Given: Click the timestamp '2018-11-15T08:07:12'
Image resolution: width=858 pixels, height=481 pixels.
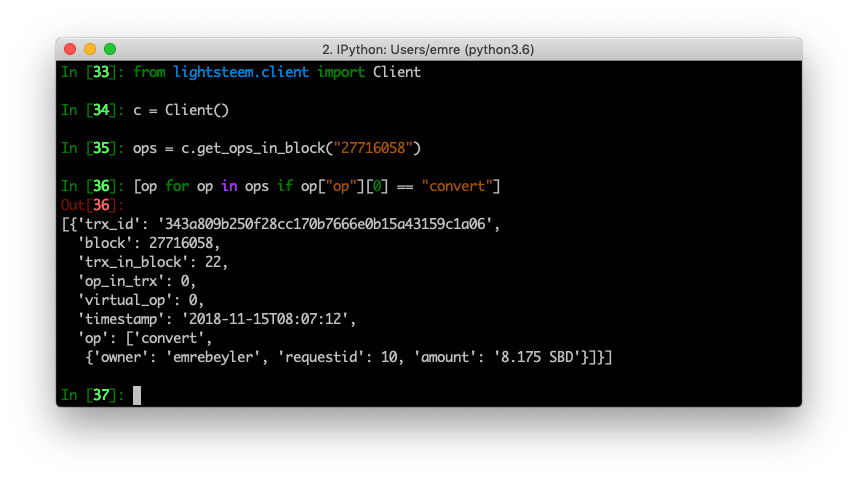Looking at the screenshot, I should [265, 319].
